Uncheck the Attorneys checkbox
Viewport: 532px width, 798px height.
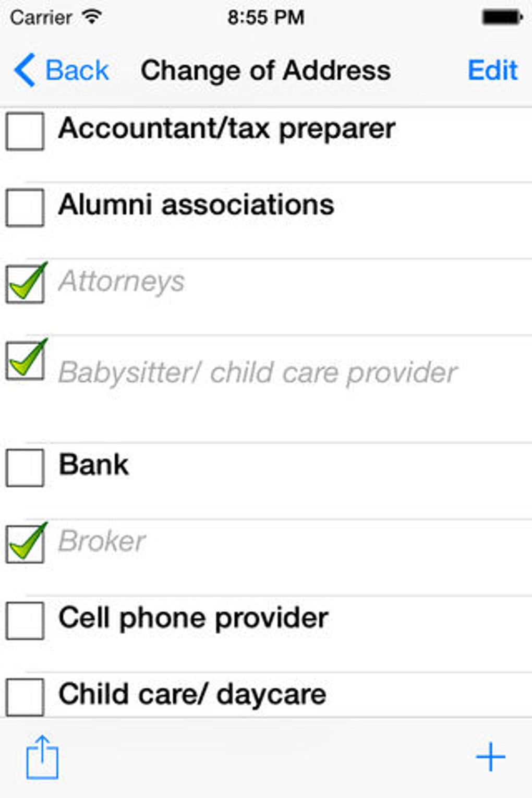tap(25, 284)
